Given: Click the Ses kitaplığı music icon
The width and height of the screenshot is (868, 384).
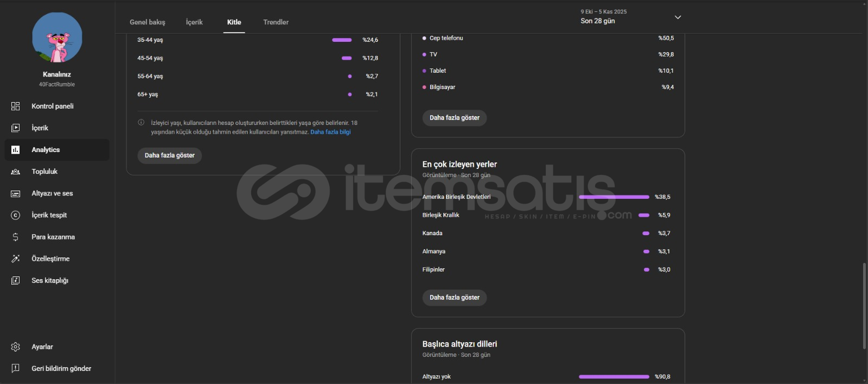Looking at the screenshot, I should coord(15,280).
